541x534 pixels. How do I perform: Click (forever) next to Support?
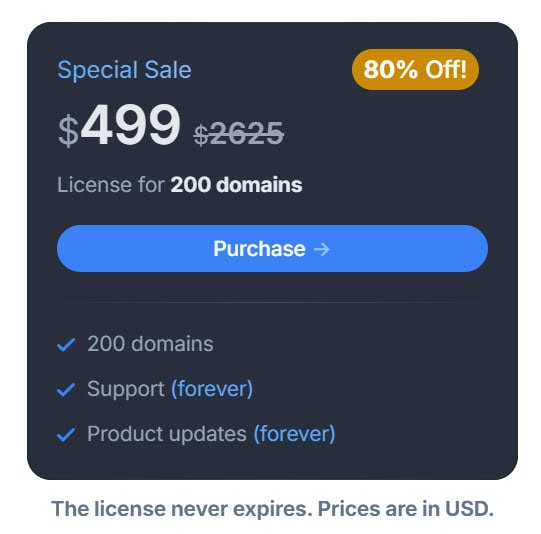[212, 389]
